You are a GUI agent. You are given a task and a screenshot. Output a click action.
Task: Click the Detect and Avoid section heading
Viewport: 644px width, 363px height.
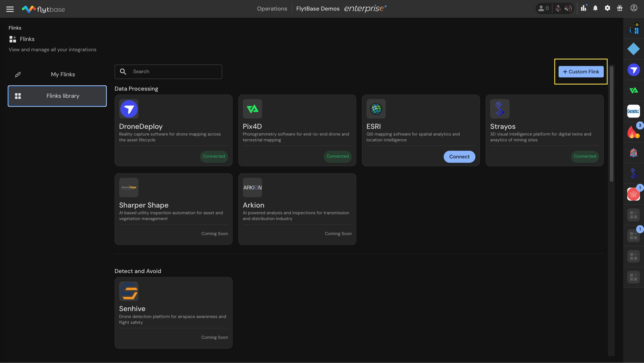pyautogui.click(x=138, y=271)
